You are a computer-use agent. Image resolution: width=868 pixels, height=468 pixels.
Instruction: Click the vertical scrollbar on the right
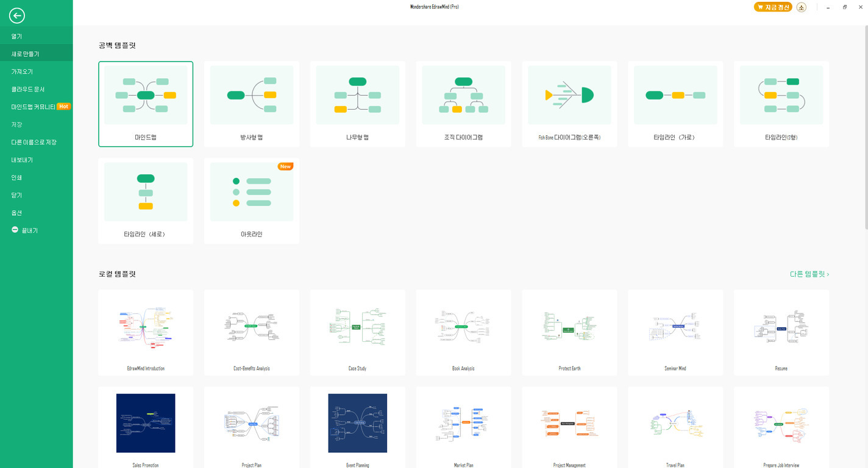[865, 122]
